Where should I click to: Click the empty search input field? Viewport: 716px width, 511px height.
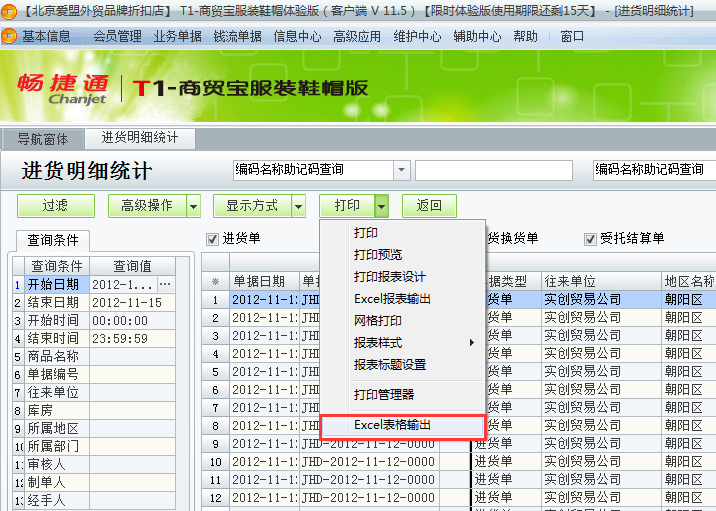(x=494, y=170)
